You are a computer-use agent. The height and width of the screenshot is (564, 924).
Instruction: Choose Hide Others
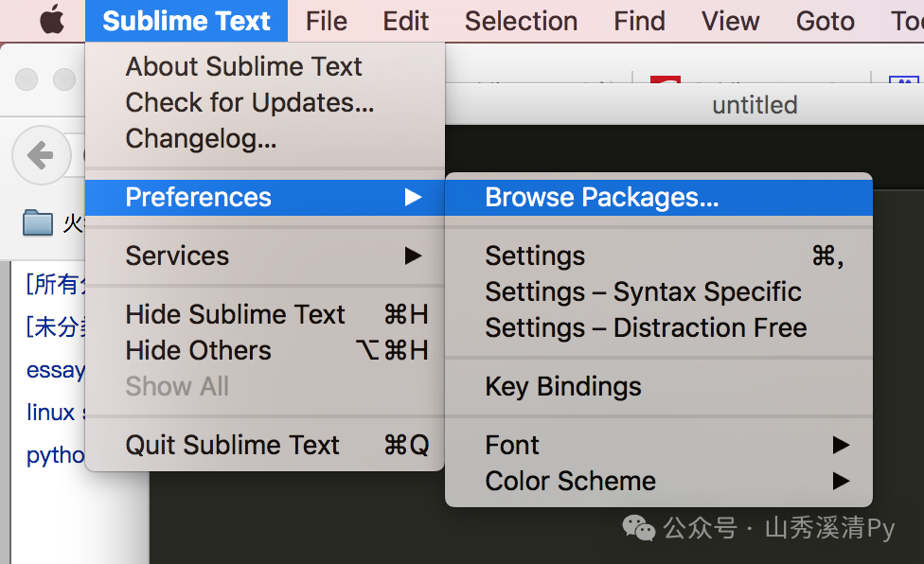point(264,351)
